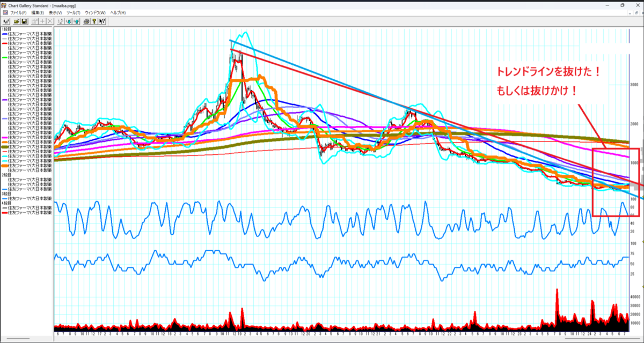Click the legend row directly under 3段目

[27, 198]
